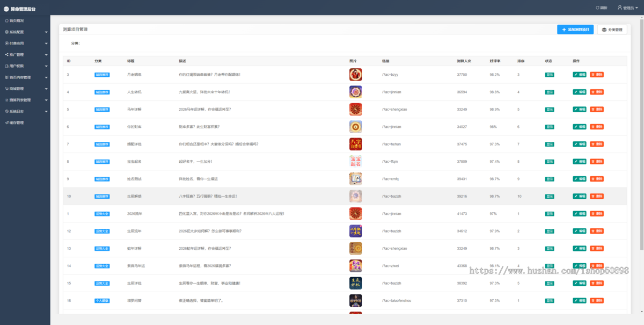Click the 个人姻缘 tag in 塔罗问答 row

[x=102, y=300]
